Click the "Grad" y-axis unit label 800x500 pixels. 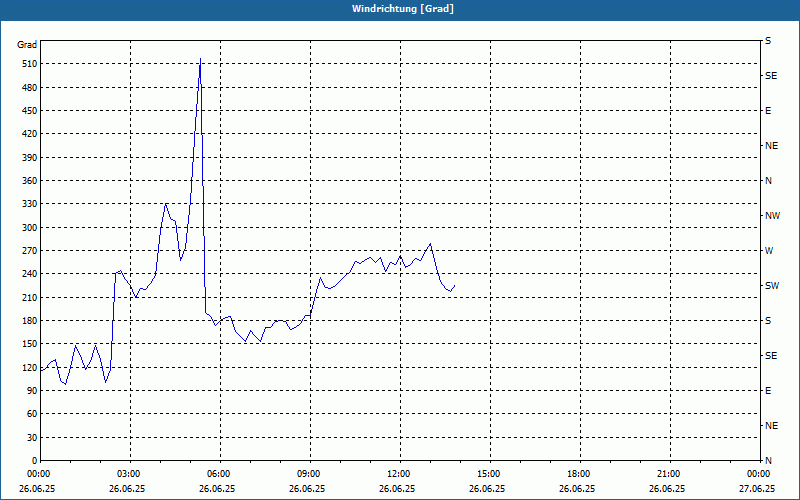[27, 45]
